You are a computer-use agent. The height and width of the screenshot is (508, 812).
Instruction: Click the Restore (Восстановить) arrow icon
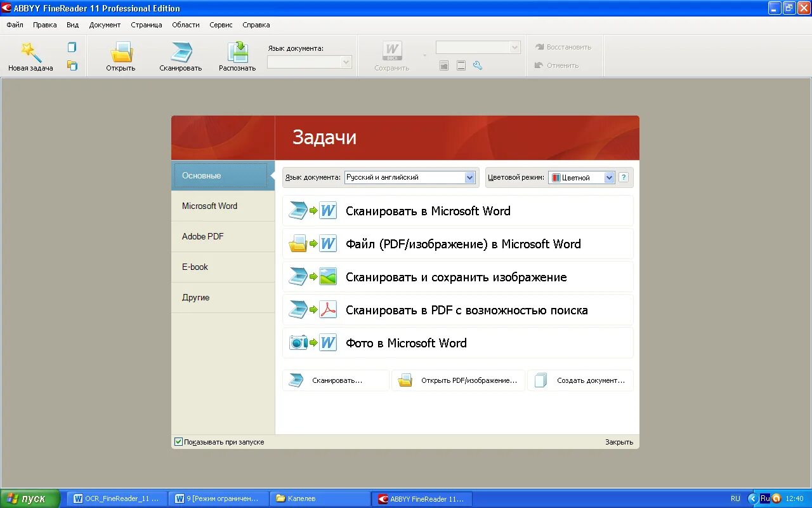click(x=539, y=47)
